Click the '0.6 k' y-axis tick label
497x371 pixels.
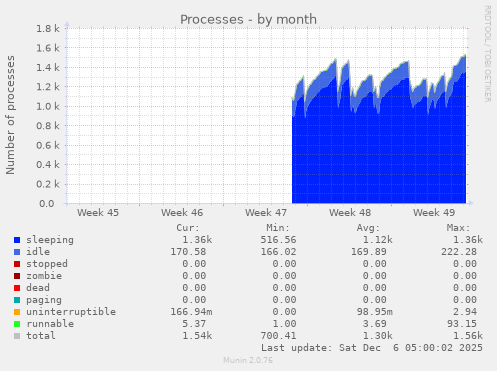coord(48,145)
